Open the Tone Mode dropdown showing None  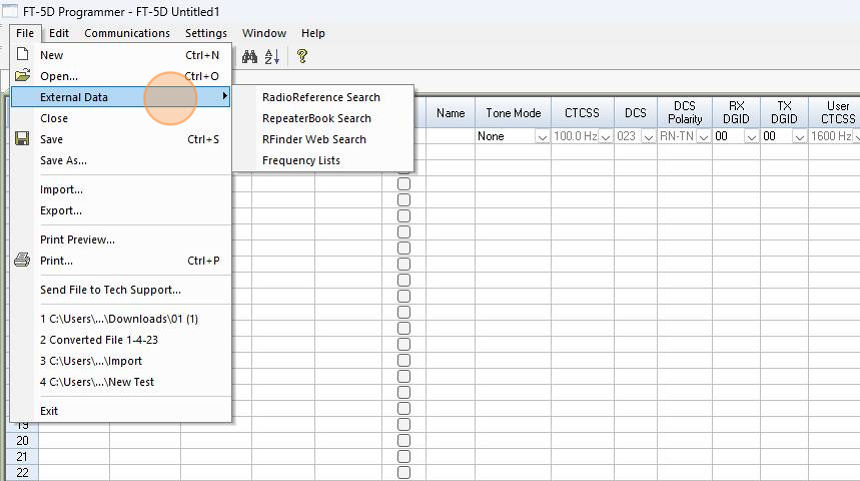542,137
